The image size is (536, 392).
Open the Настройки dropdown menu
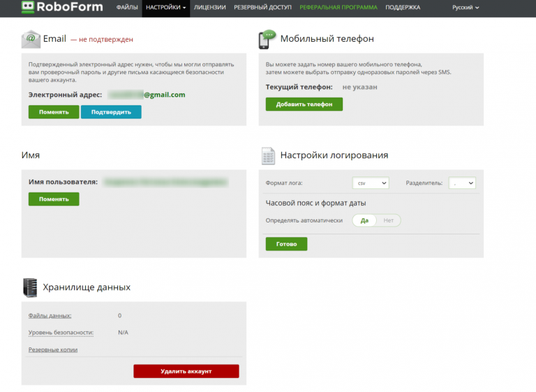pyautogui.click(x=166, y=7)
